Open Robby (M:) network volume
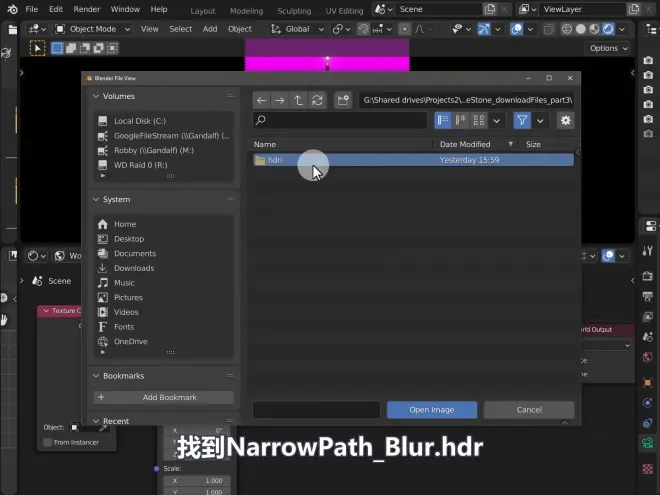This screenshot has height=495, width=660. click(x=164, y=151)
